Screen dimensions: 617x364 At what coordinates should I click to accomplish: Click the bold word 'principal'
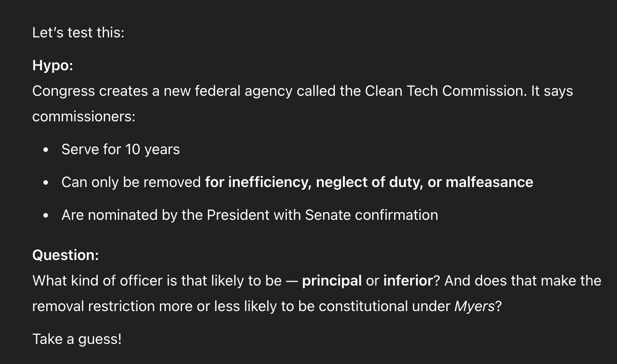[332, 281]
